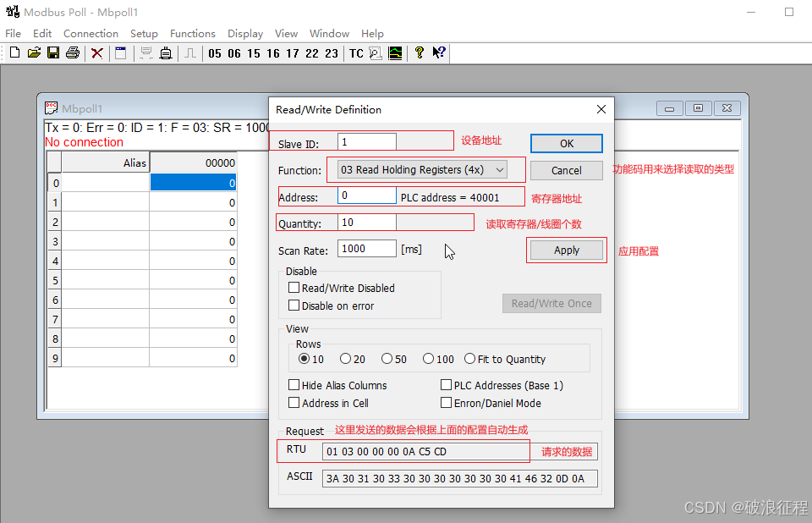
Task: Click the Address input field
Action: click(x=366, y=195)
